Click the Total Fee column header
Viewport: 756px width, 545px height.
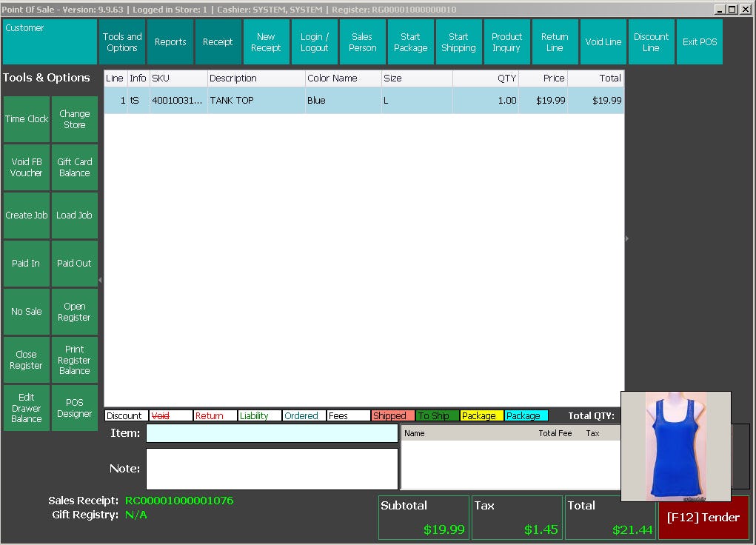[x=555, y=433]
